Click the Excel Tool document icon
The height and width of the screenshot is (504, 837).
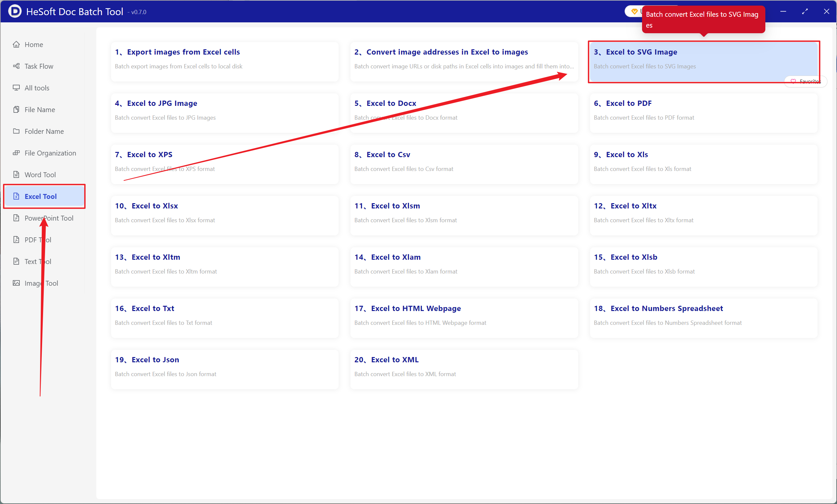click(16, 196)
